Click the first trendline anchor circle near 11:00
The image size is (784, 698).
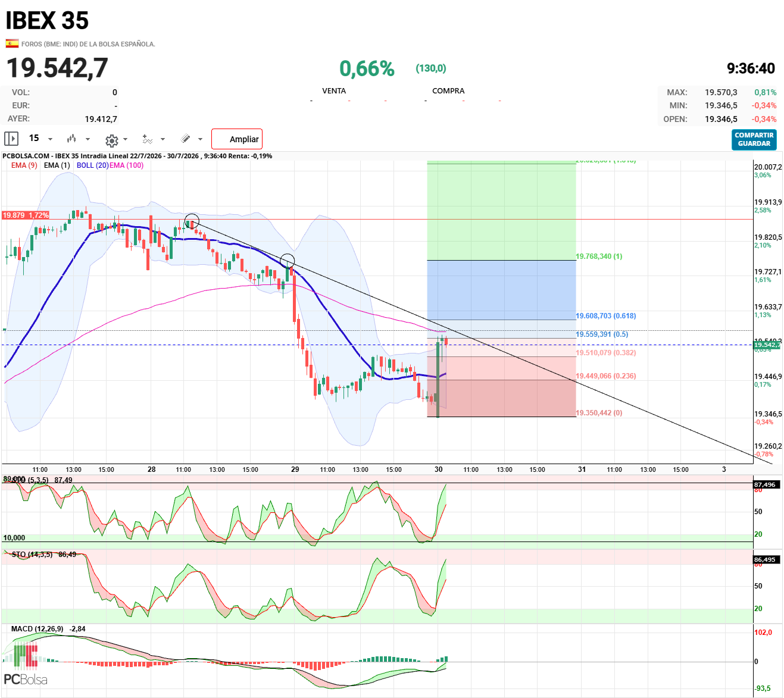click(x=192, y=221)
